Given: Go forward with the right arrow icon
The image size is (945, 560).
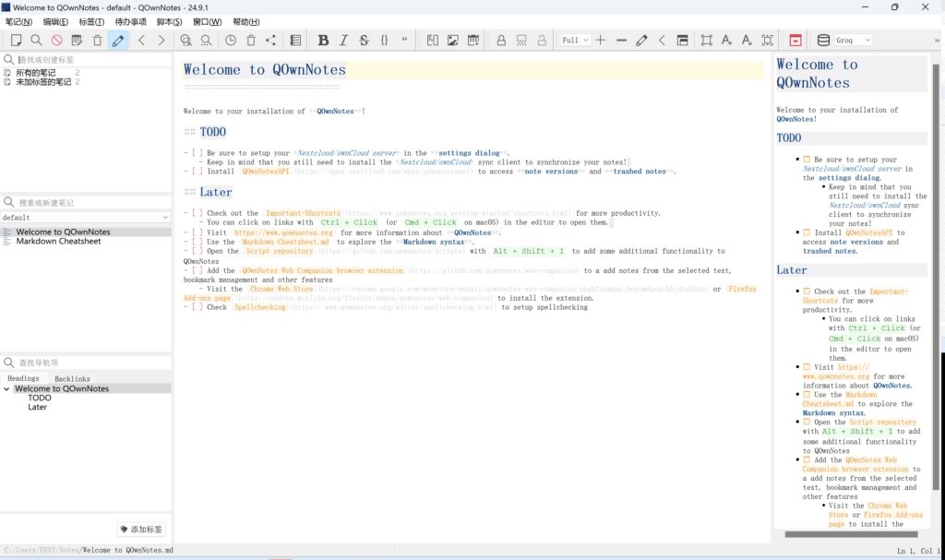Looking at the screenshot, I should tap(161, 41).
